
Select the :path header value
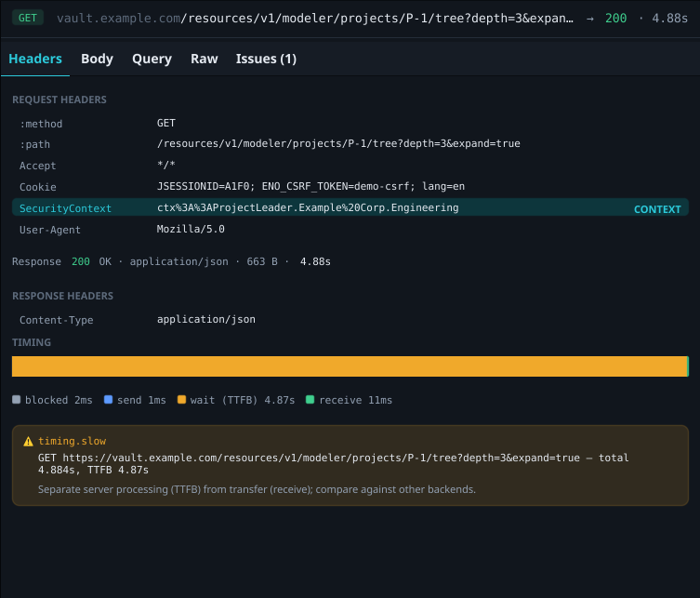point(338,144)
